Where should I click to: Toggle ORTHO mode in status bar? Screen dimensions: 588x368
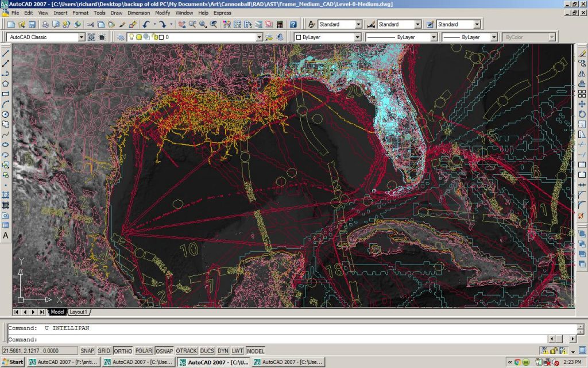[123, 351]
